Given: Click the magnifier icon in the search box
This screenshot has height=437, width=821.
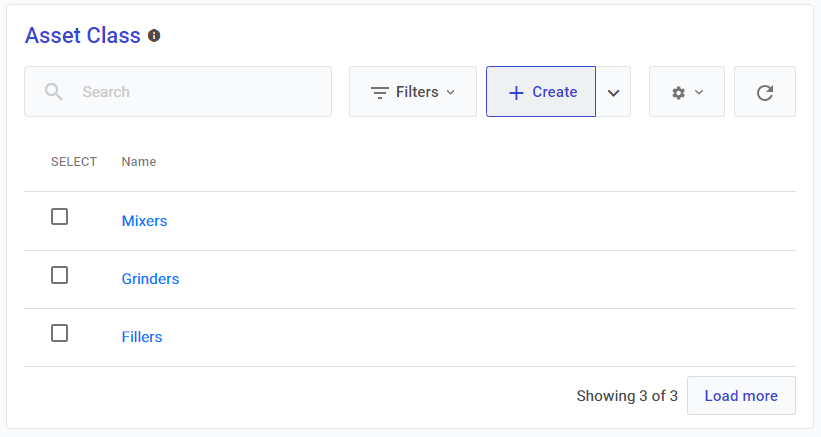Looking at the screenshot, I should (x=54, y=92).
